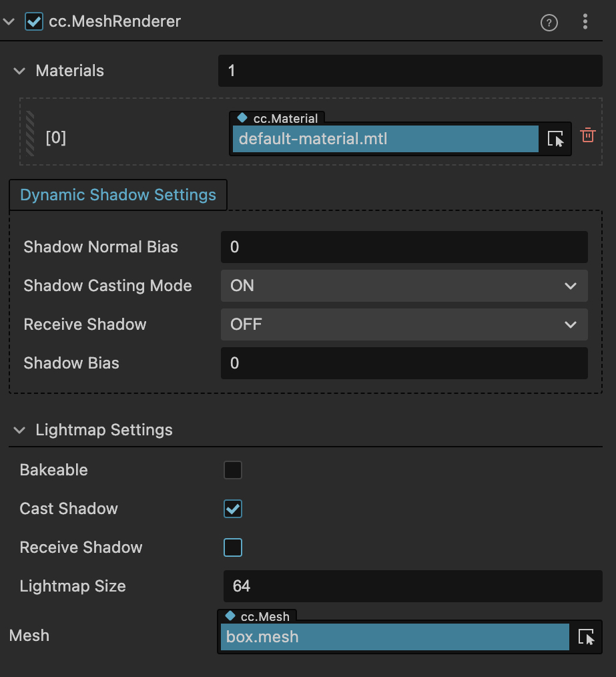This screenshot has height=677, width=616.
Task: Uncheck the Cast Shadow checkbox
Action: click(233, 509)
